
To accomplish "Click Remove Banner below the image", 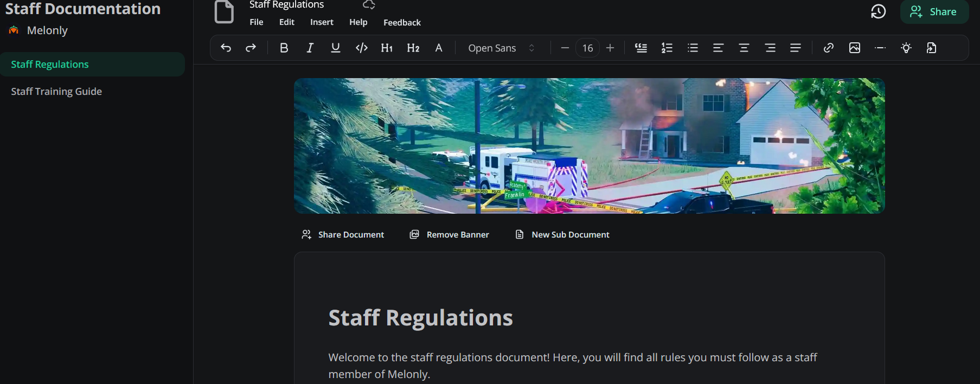I will pyautogui.click(x=450, y=234).
